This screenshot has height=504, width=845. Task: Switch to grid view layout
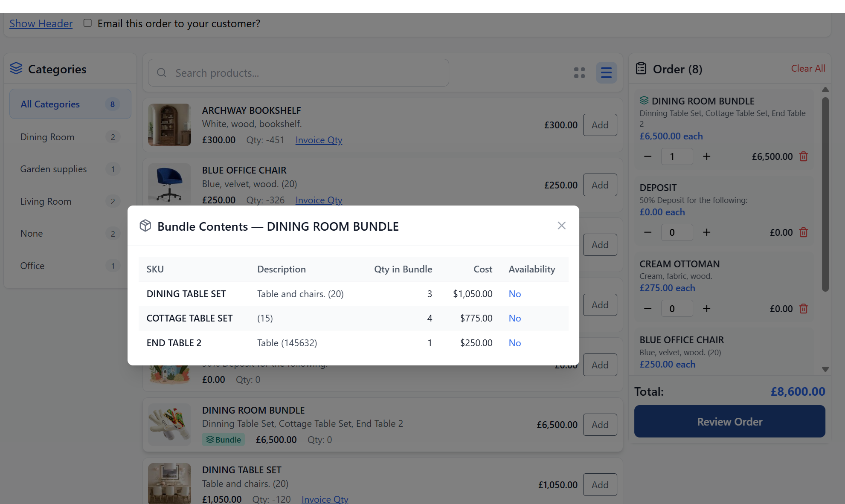[x=579, y=73]
